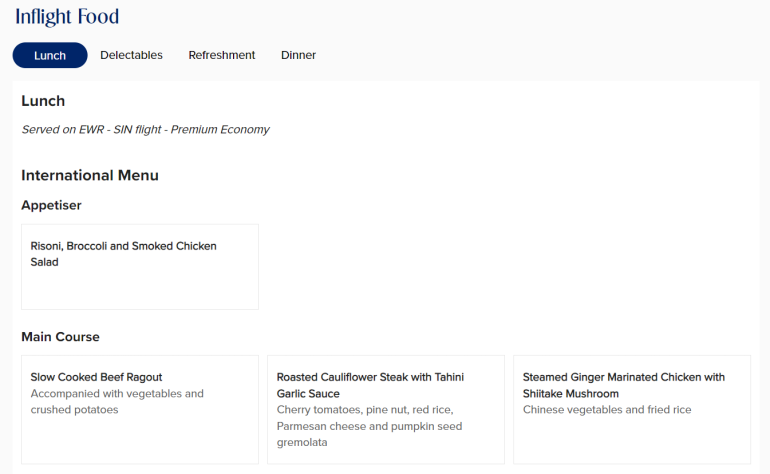The image size is (770, 474).
Task: Select the Refreshment tab
Action: (x=222, y=55)
